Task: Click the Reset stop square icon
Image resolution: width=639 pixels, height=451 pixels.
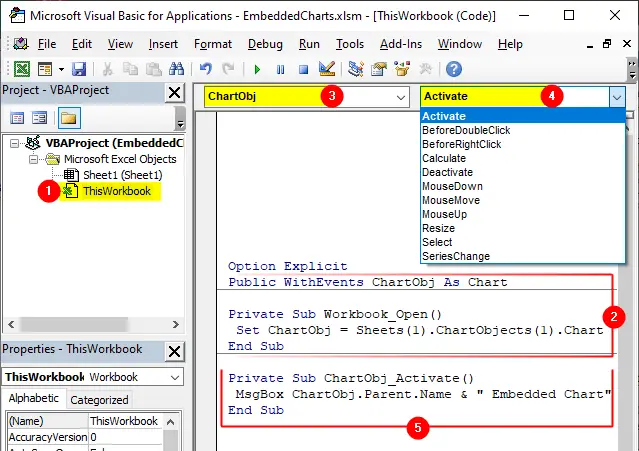Action: coord(303,69)
